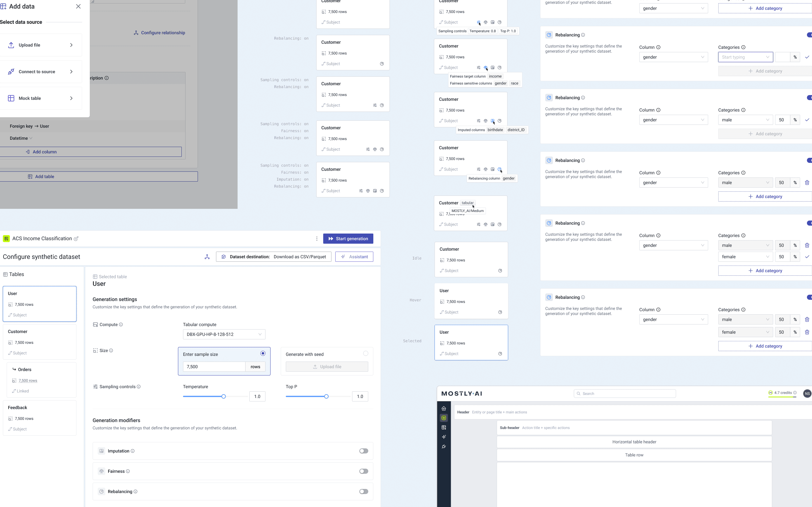The width and height of the screenshot is (812, 507).
Task: Select the Mock table data source
Action: tap(40, 98)
